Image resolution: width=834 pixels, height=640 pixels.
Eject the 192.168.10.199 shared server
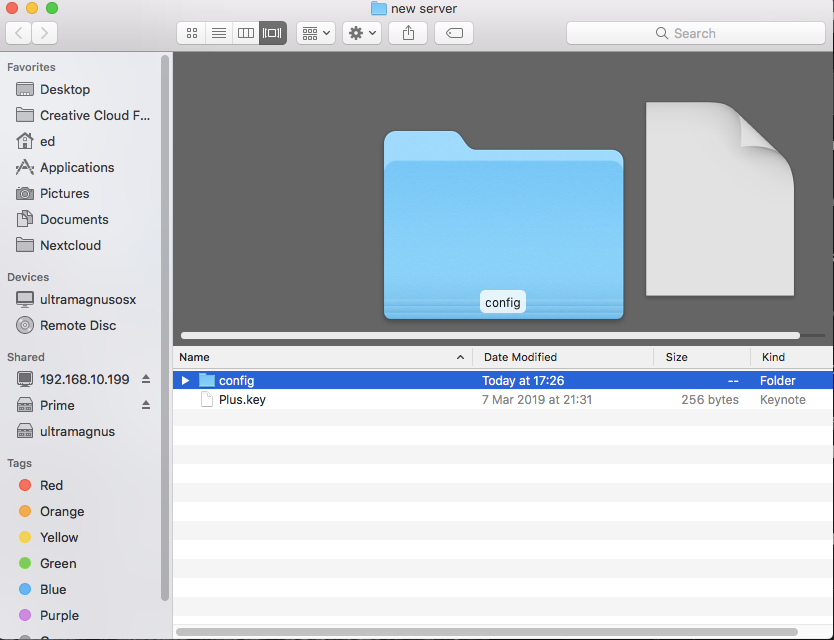146,379
